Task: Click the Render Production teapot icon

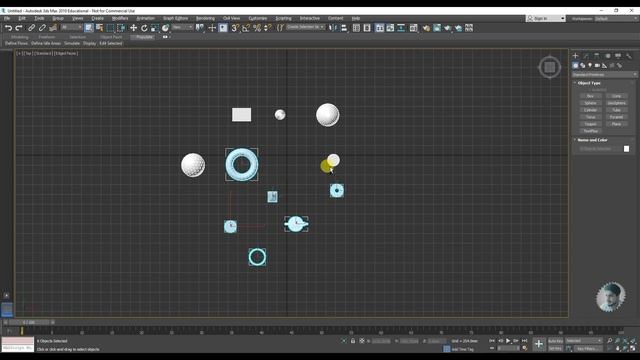Action: pyautogui.click(x=447, y=28)
